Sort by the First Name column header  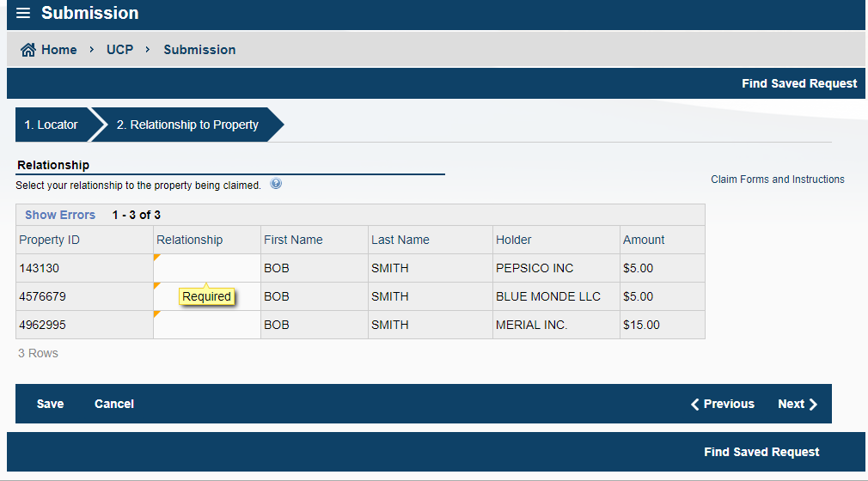[314, 240]
